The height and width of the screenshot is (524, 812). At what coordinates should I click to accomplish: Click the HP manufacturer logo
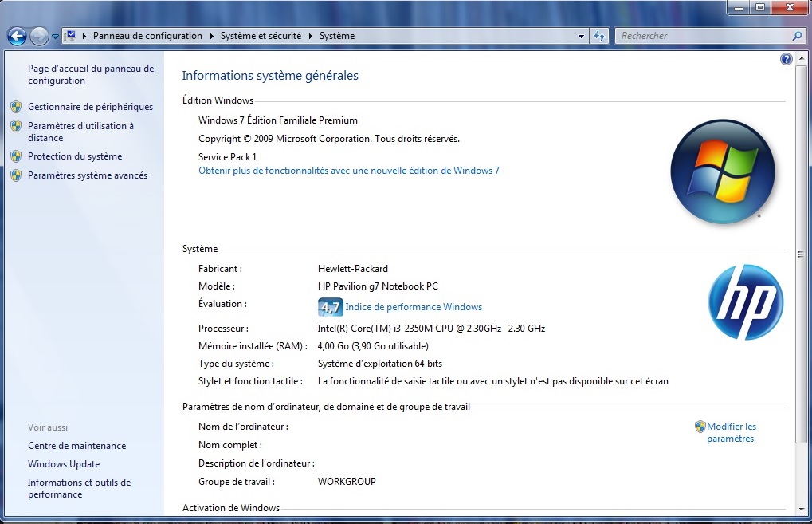(746, 302)
